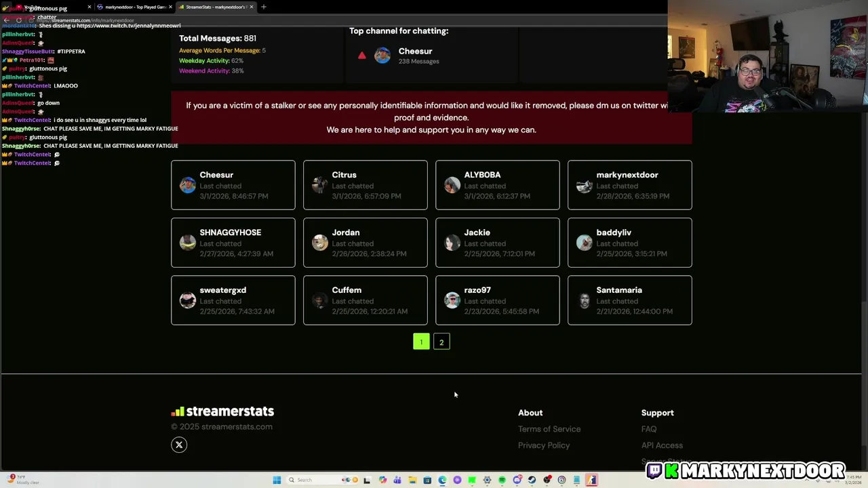The height and width of the screenshot is (488, 868).
Task: Open the Notepad taskbar icon
Action: [x=576, y=480]
